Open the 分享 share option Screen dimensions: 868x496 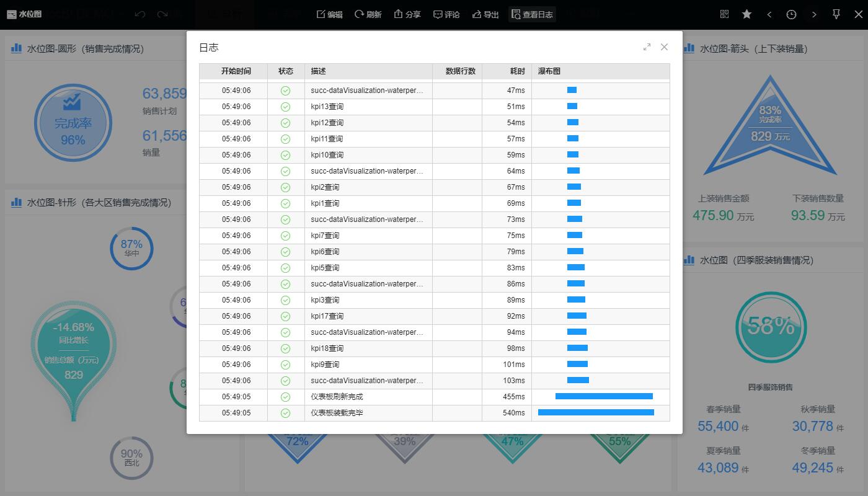pos(407,14)
